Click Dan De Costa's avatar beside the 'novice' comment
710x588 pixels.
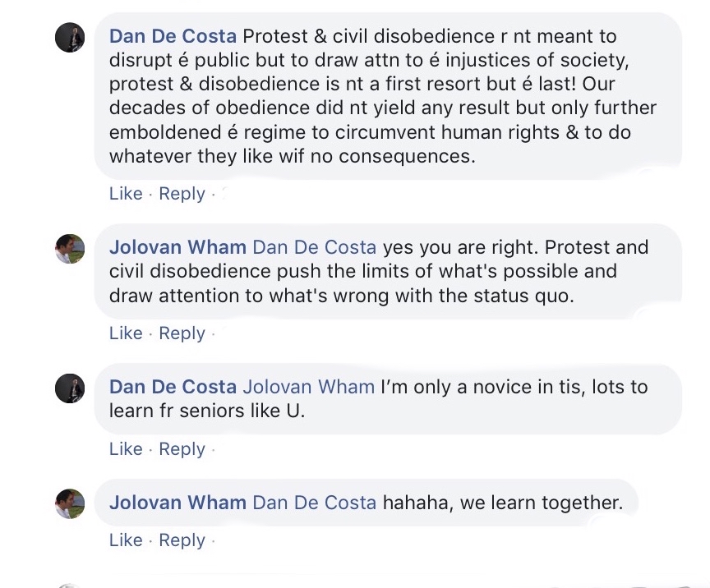point(70,388)
